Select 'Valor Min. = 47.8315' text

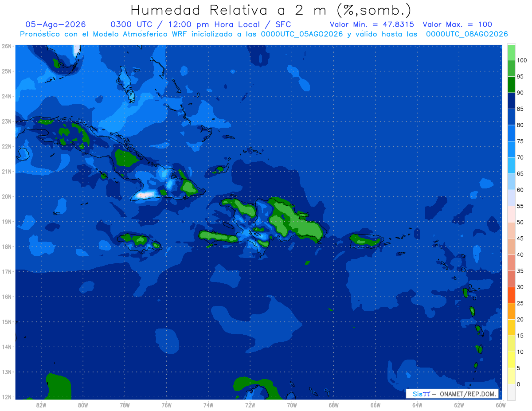pos(372,24)
